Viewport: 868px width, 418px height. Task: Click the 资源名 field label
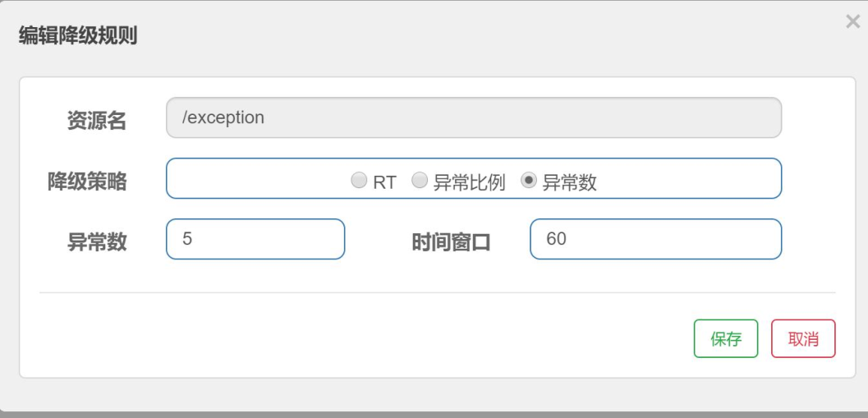point(96,120)
